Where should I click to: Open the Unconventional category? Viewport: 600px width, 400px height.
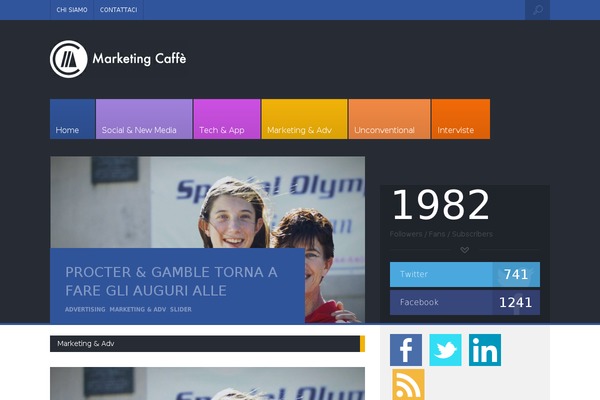pos(389,119)
